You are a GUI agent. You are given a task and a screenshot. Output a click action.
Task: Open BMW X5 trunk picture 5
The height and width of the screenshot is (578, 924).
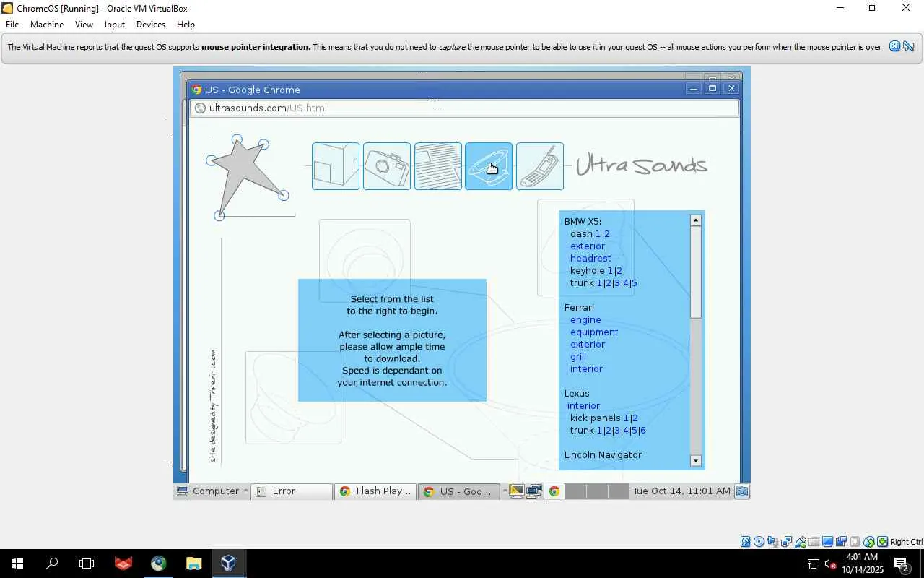(x=634, y=283)
